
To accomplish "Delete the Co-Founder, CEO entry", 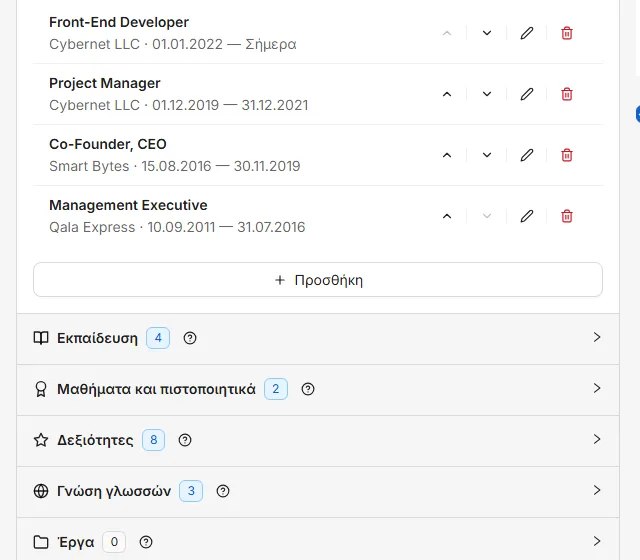I will [567, 155].
